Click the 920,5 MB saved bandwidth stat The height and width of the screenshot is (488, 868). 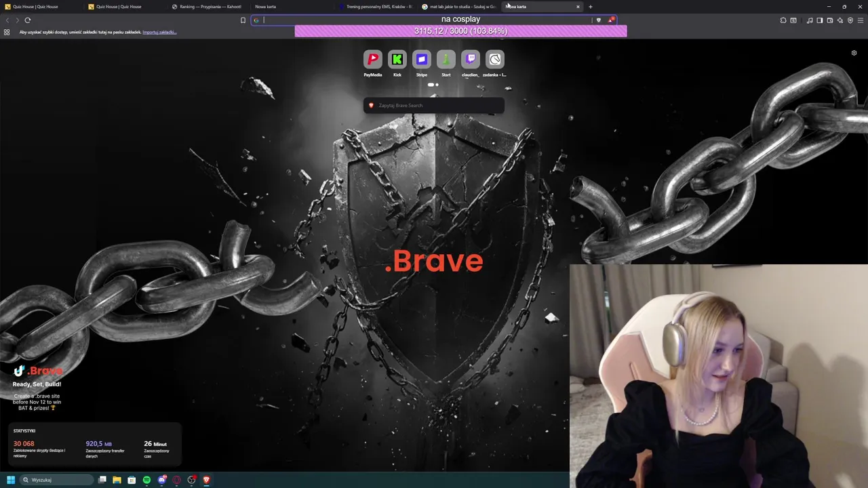tap(99, 444)
